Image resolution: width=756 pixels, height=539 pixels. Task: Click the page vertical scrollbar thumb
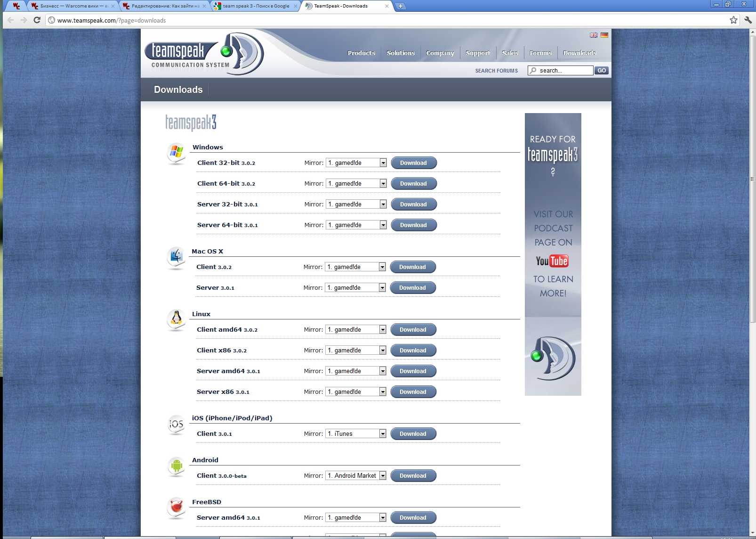point(752,179)
